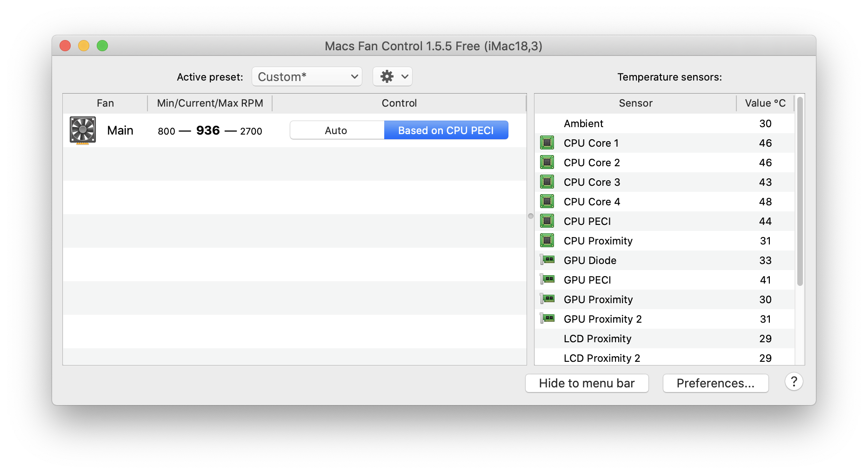
Task: Click the Fan column header
Action: click(x=105, y=103)
